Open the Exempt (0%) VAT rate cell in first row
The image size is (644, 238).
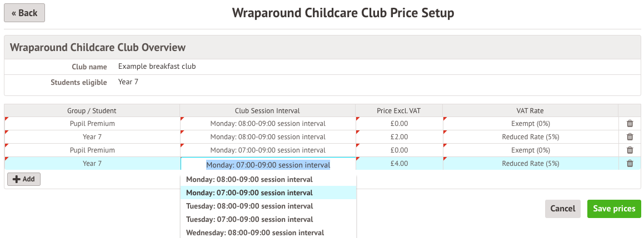coord(530,124)
